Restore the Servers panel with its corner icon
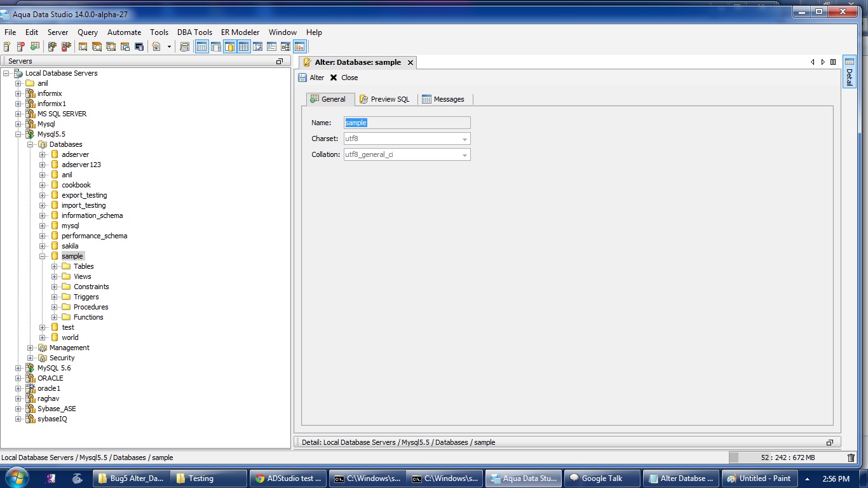868x488 pixels. 279,61
